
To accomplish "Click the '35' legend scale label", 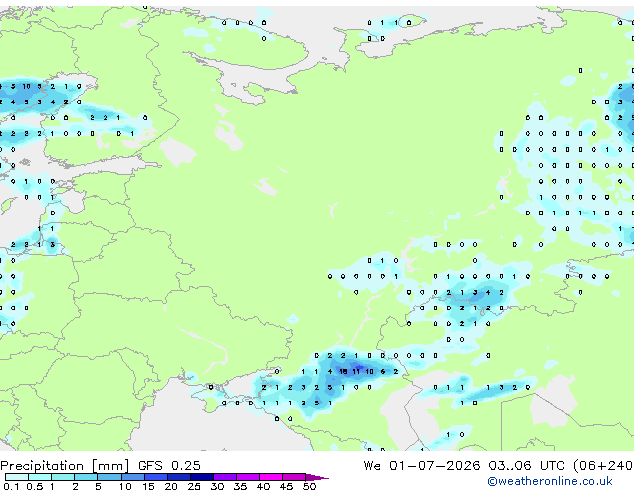I will [x=240, y=486].
